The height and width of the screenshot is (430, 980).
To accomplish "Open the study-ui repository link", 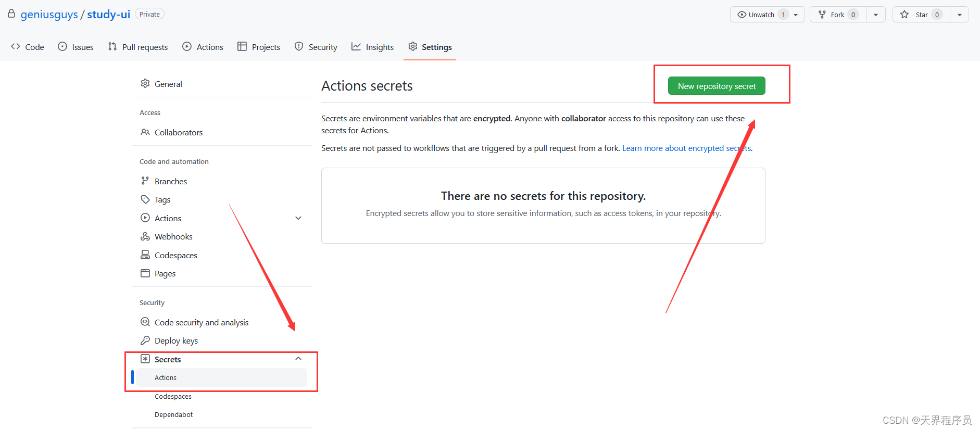I will tap(109, 14).
